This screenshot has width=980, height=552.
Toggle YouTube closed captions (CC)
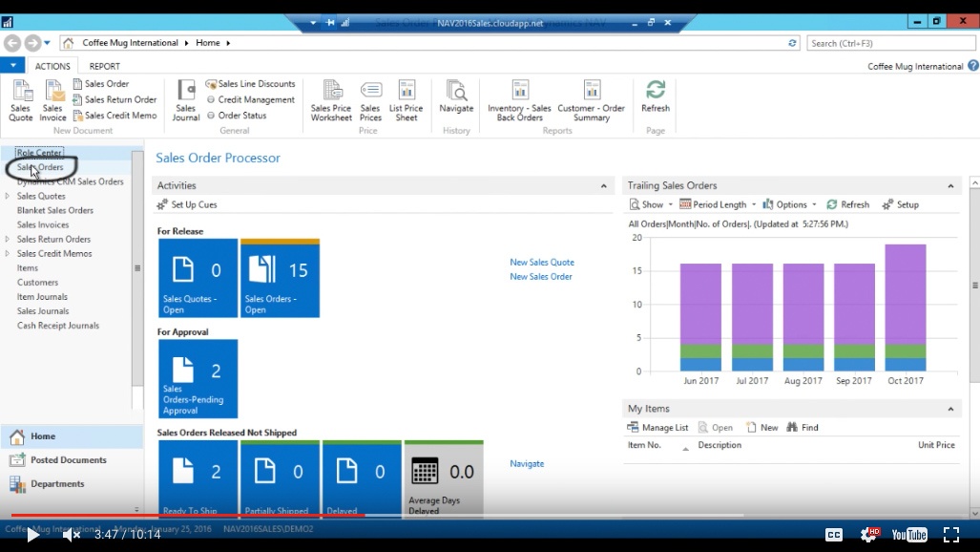(x=834, y=535)
